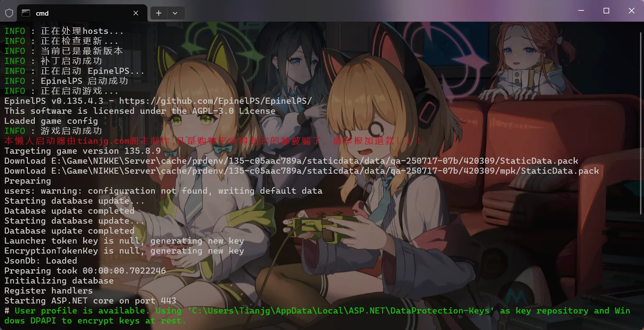Click the DataProtection-Keys path in green text

point(341,310)
